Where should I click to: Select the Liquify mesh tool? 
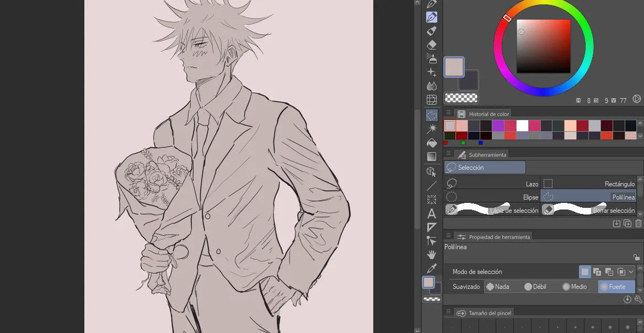point(432,100)
